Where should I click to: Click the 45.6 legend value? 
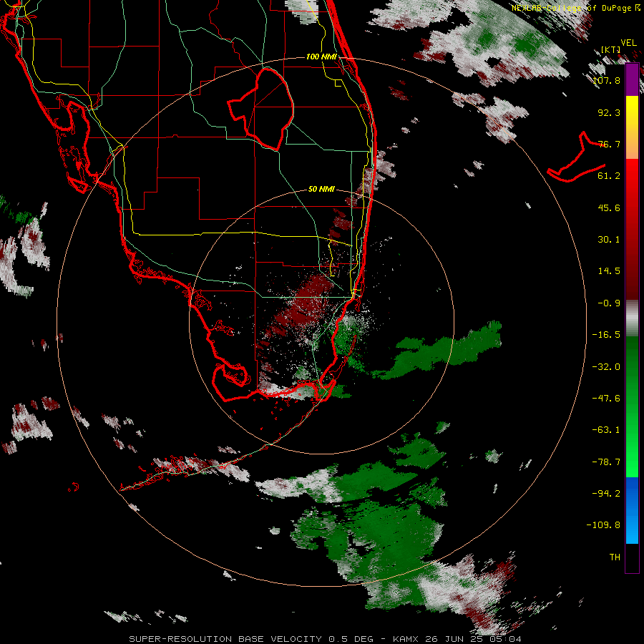(x=609, y=208)
